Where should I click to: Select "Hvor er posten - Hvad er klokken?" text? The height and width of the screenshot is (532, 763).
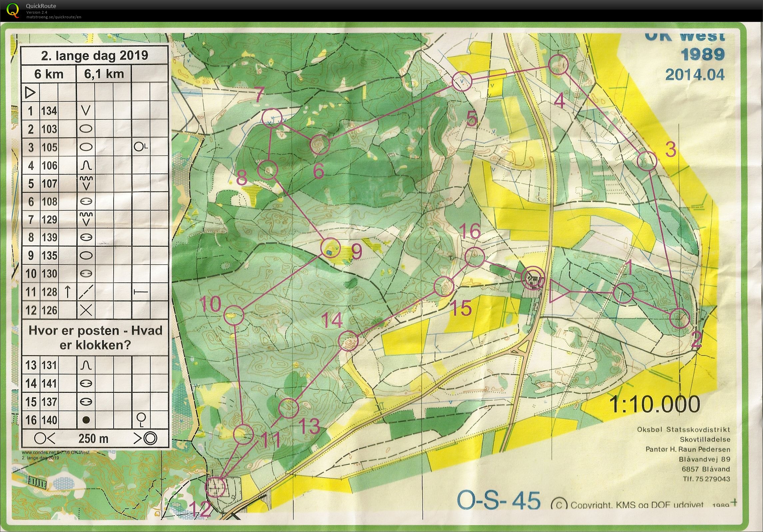95,338
